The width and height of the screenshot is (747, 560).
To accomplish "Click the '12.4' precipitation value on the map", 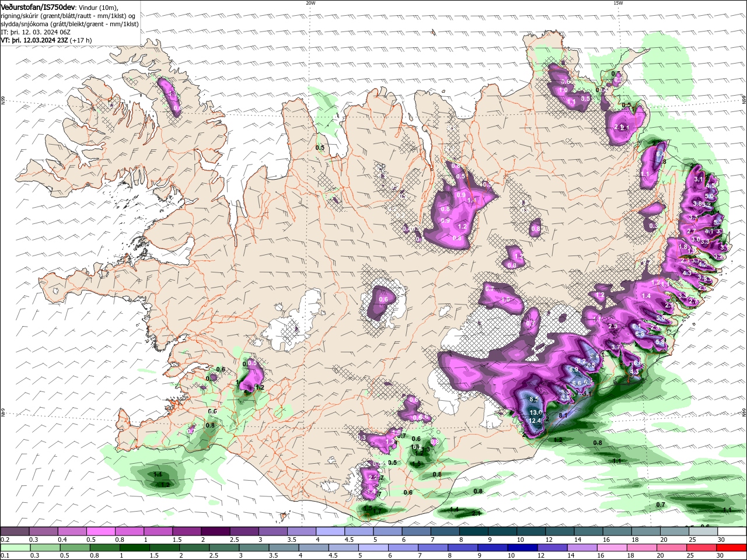I will click(536, 421).
